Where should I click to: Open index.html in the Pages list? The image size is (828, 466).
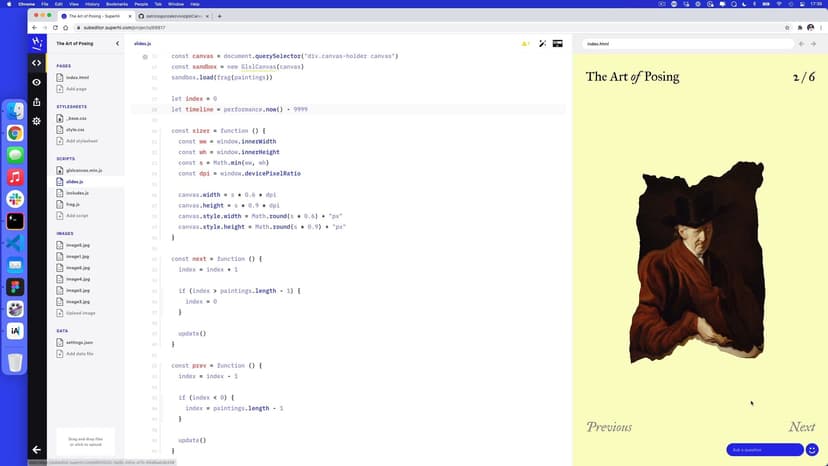(x=77, y=77)
